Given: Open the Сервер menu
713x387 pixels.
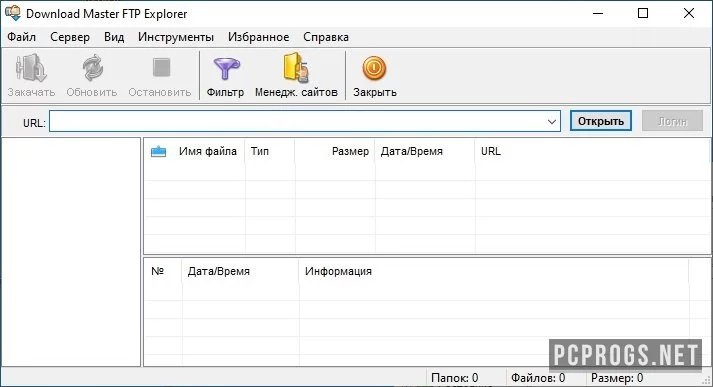Looking at the screenshot, I should pyautogui.click(x=70, y=37).
